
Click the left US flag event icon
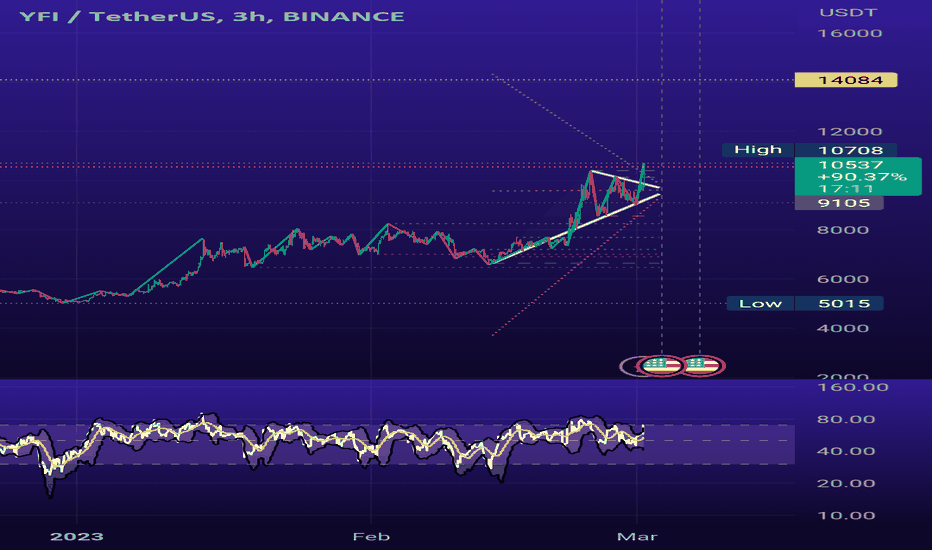(x=661, y=365)
